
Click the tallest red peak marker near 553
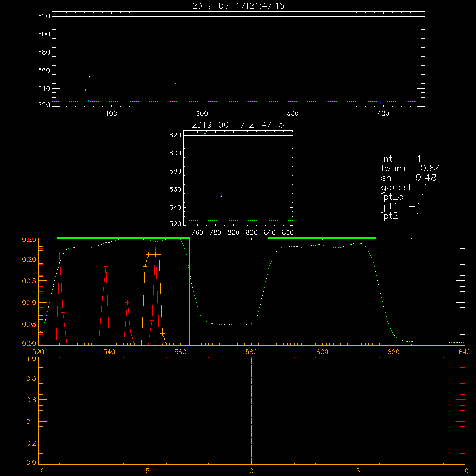(156, 249)
